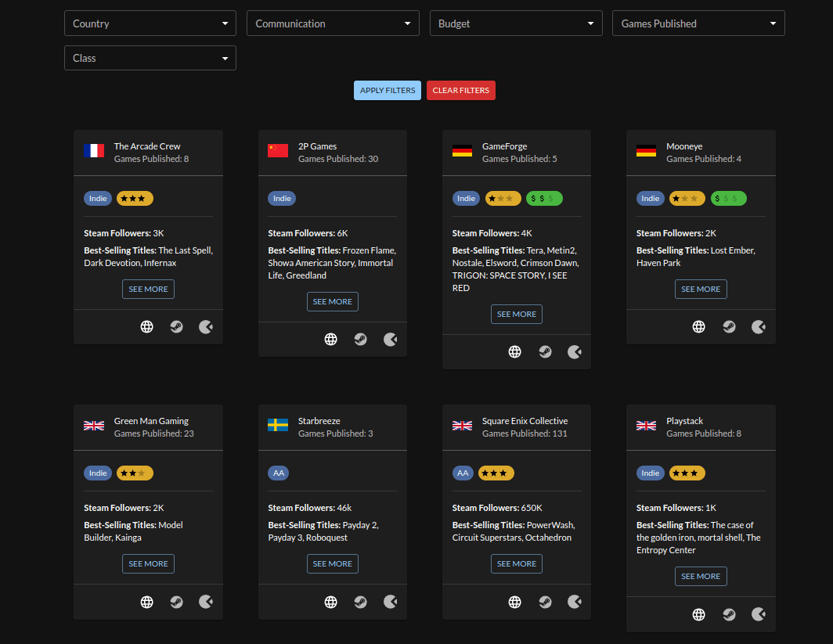Screen dimensions: 833x644
Task: Click the Pac-Man-shaped icon on Playstack card
Action: click(759, 614)
